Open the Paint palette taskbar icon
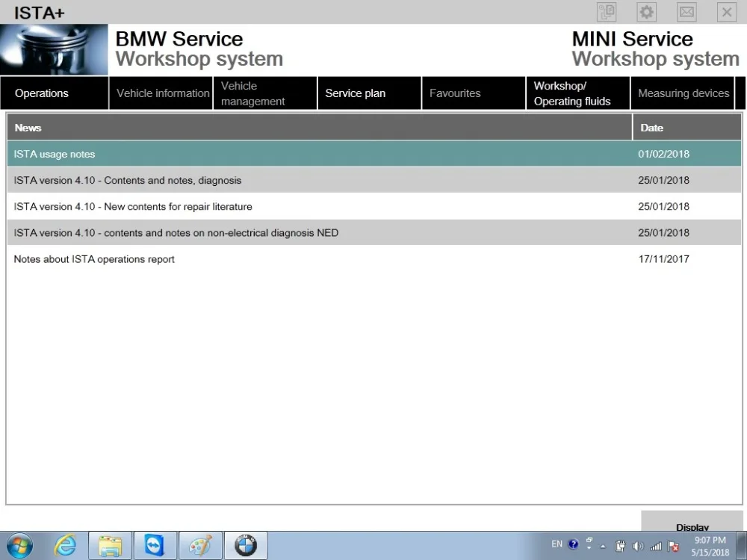This screenshot has width=747, height=560. coord(200,546)
